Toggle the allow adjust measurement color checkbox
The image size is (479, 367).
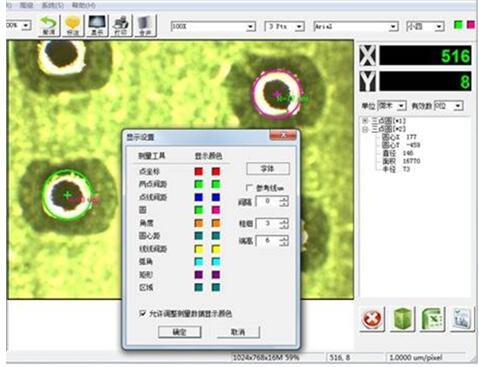click(x=143, y=313)
